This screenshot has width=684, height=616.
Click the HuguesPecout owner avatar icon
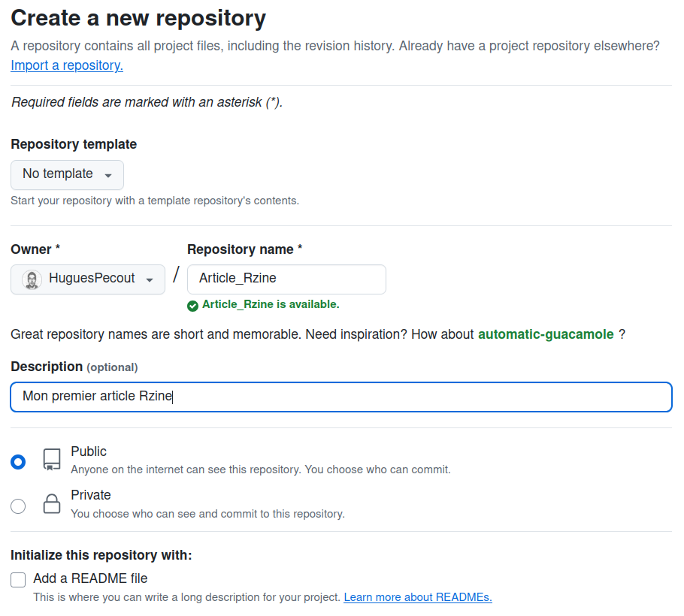click(32, 279)
